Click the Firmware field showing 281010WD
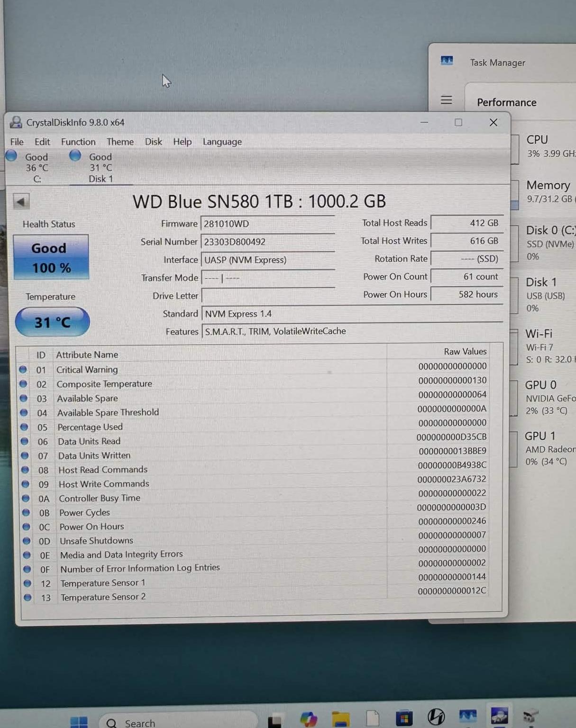Image resolution: width=576 pixels, height=728 pixels. click(x=268, y=224)
